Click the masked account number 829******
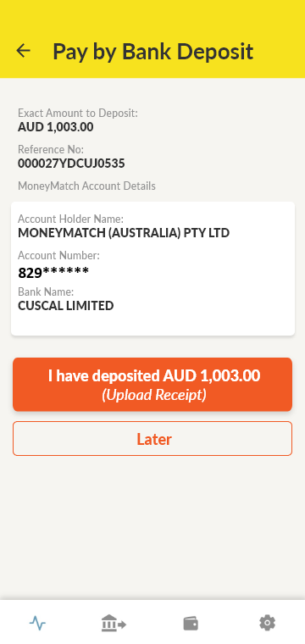 click(x=53, y=273)
